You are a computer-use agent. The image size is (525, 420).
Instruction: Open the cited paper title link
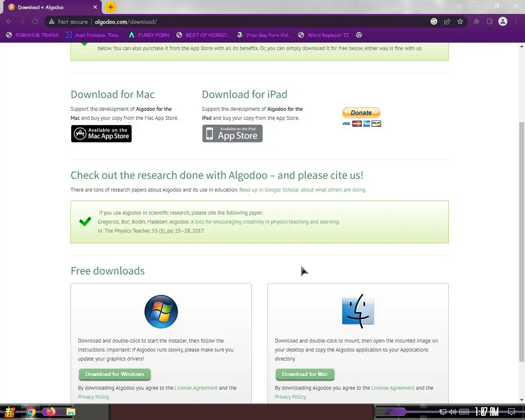pos(265,222)
